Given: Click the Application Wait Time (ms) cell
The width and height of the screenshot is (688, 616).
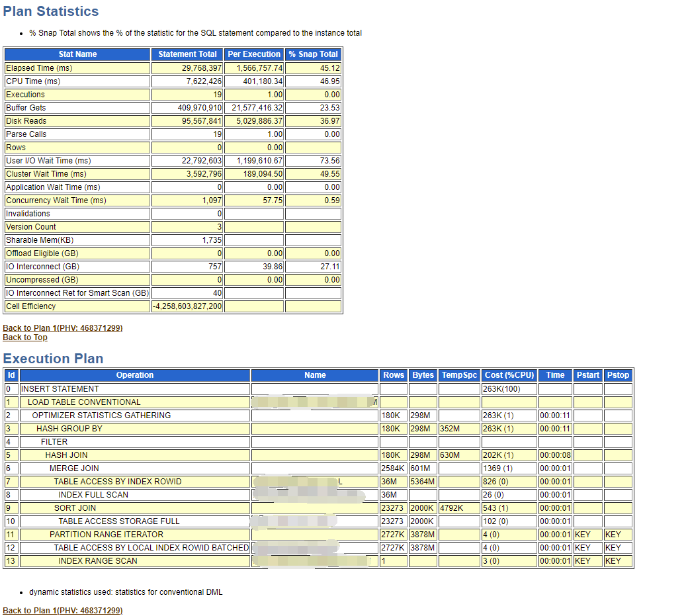Looking at the screenshot, I should coord(77,187).
